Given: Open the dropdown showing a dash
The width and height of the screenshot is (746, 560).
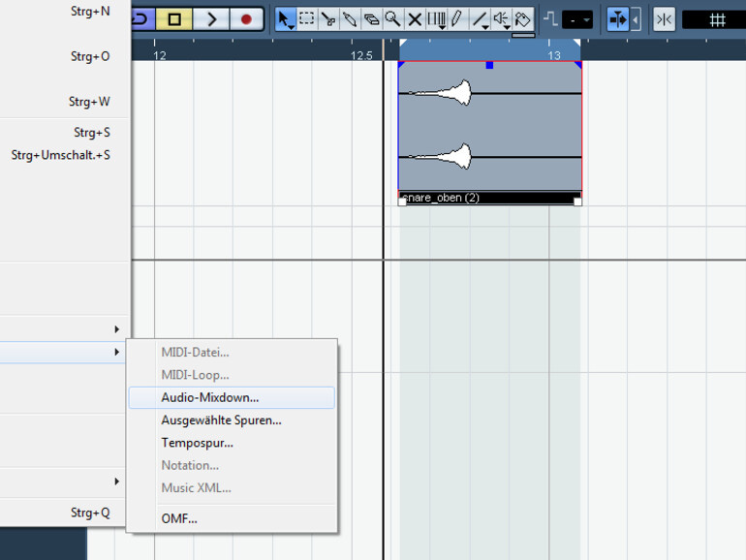Looking at the screenshot, I should pyautogui.click(x=578, y=18).
